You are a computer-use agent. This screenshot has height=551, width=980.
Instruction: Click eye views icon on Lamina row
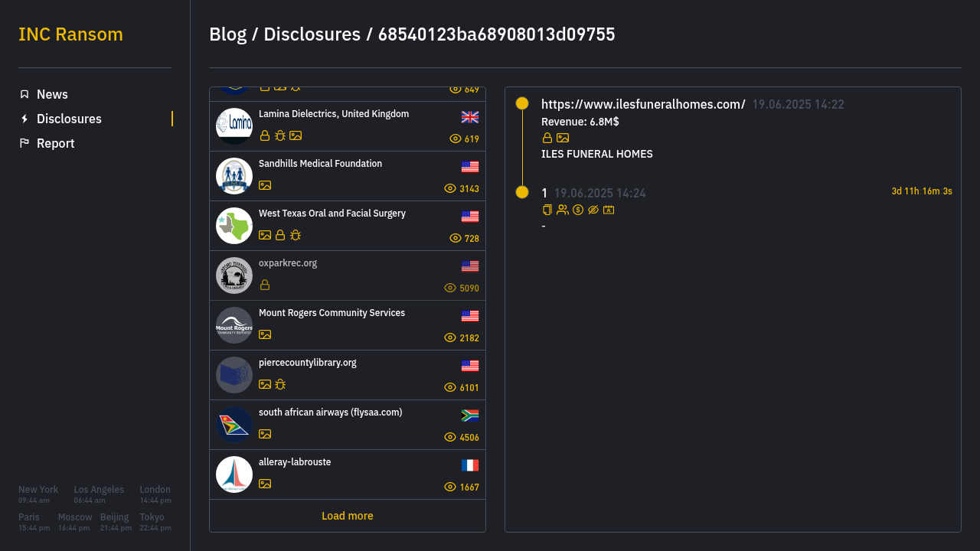[x=456, y=139]
